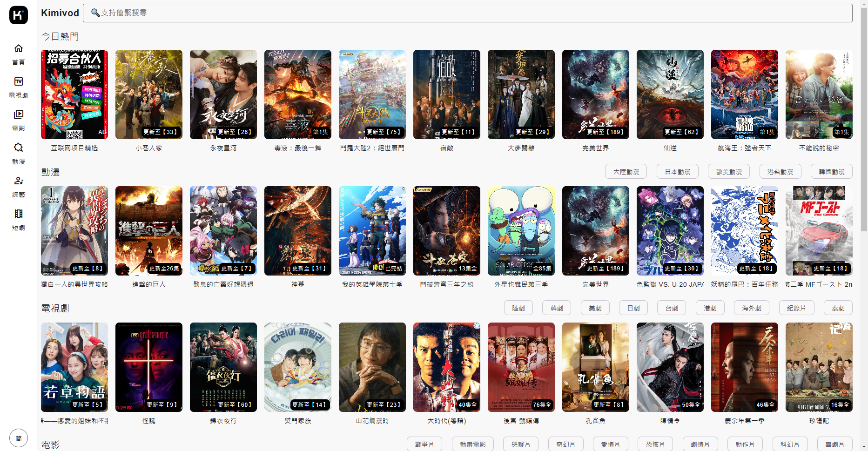Filter movies by 愛情片

611,444
